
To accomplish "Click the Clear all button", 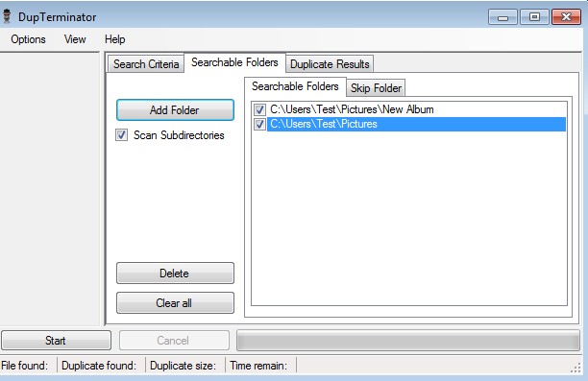I will [x=175, y=302].
